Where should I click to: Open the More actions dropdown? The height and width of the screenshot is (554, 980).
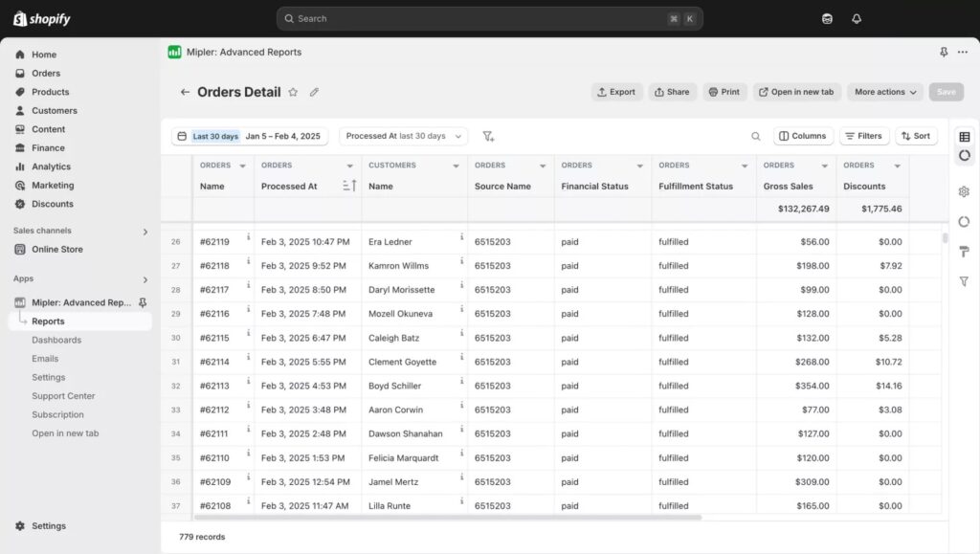click(x=884, y=92)
